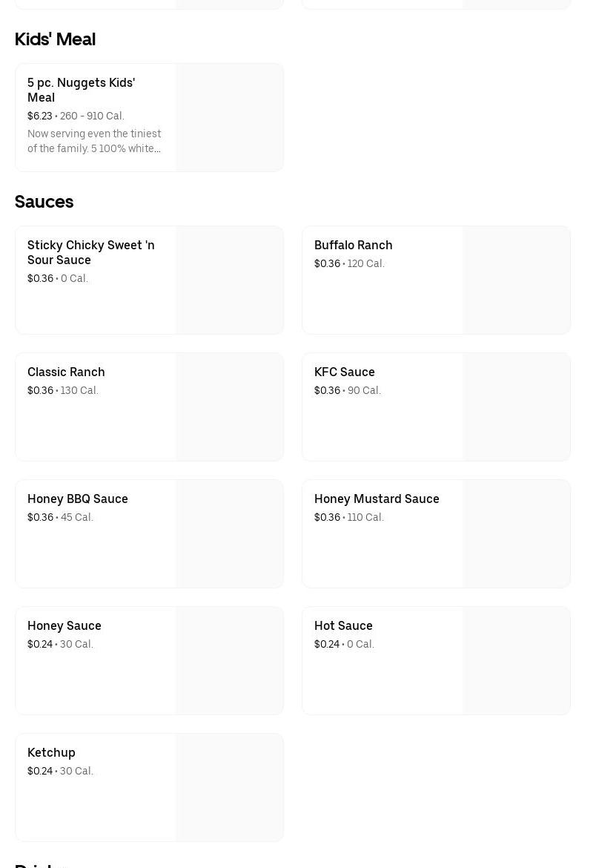Pick the KFC Sauce item name
This screenshot has width=596, height=868.
[344, 372]
